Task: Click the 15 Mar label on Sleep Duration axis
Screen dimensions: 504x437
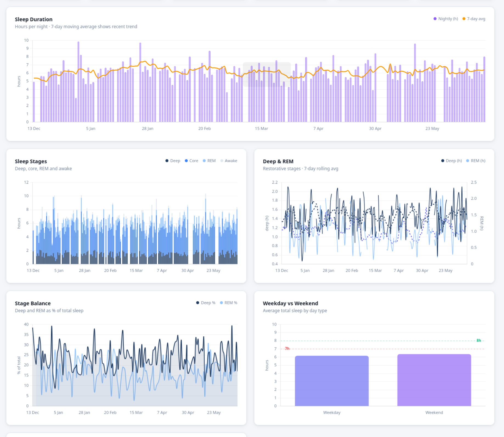Action: pos(261,128)
